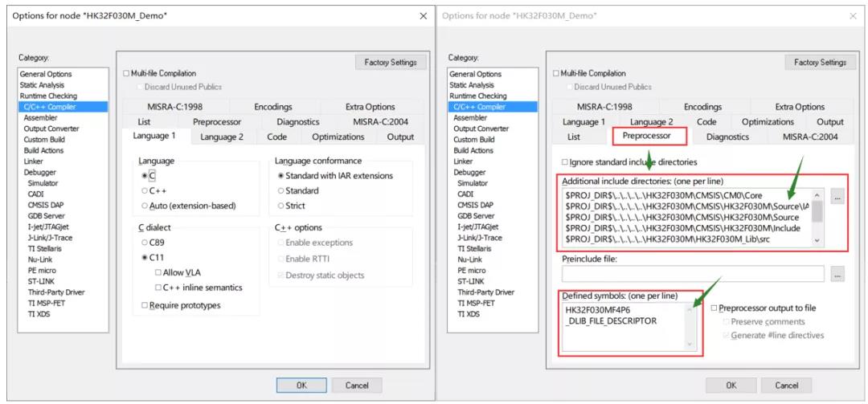Toggle Multi-file Compilation in left dialog
The image size is (868, 404).
click(x=126, y=73)
